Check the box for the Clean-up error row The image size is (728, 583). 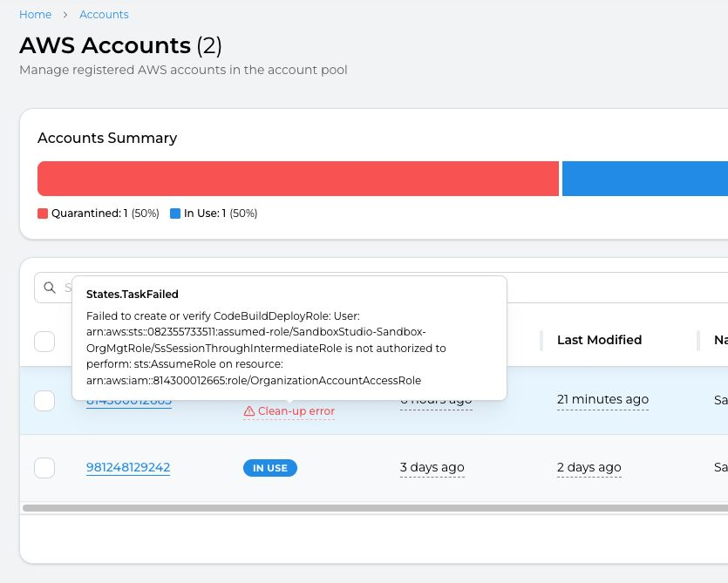pyautogui.click(x=44, y=401)
